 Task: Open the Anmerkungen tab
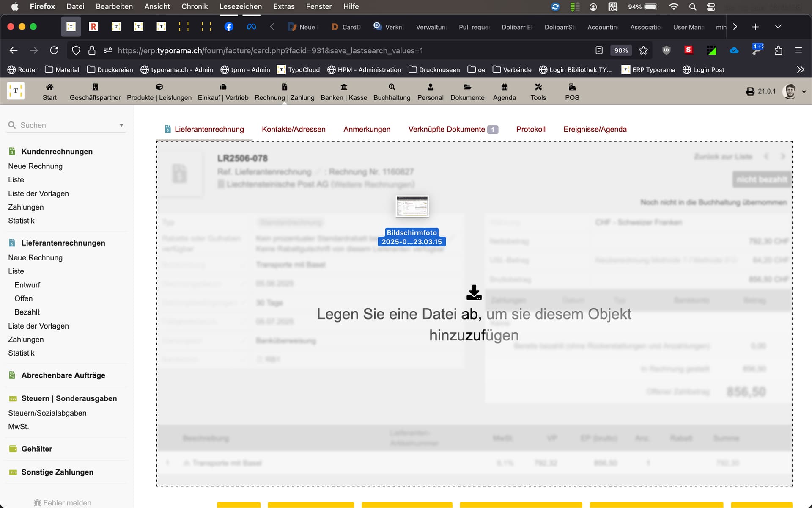pos(367,129)
